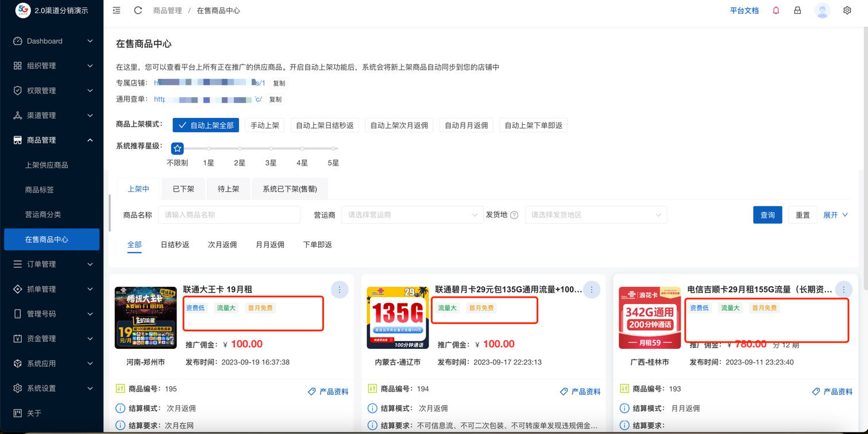Click help icon next to 发货地

[x=514, y=215]
